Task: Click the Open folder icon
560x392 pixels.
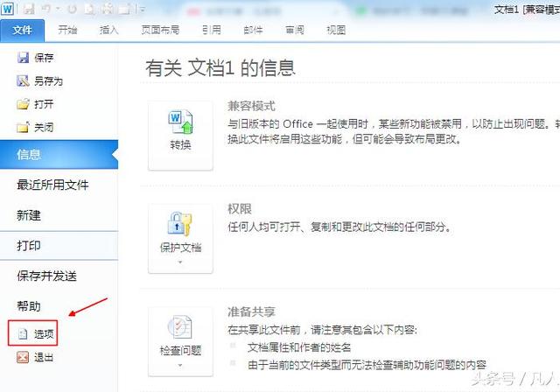Action: coord(24,104)
